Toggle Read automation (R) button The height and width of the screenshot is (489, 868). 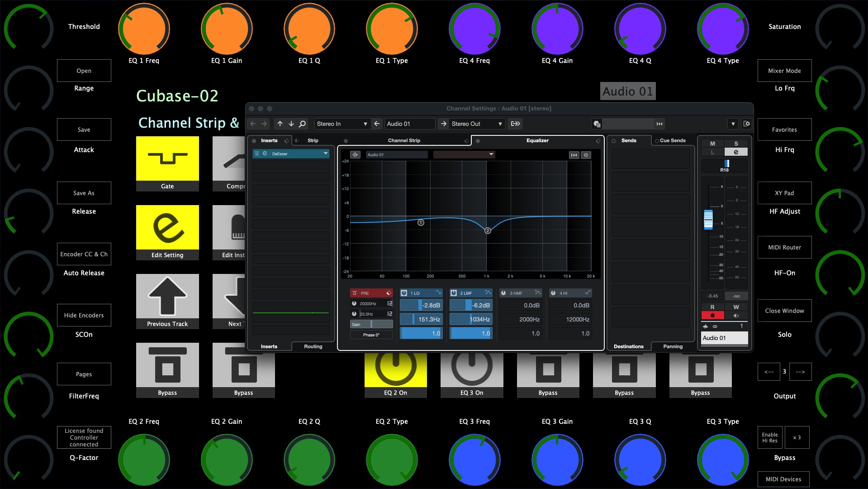713,307
